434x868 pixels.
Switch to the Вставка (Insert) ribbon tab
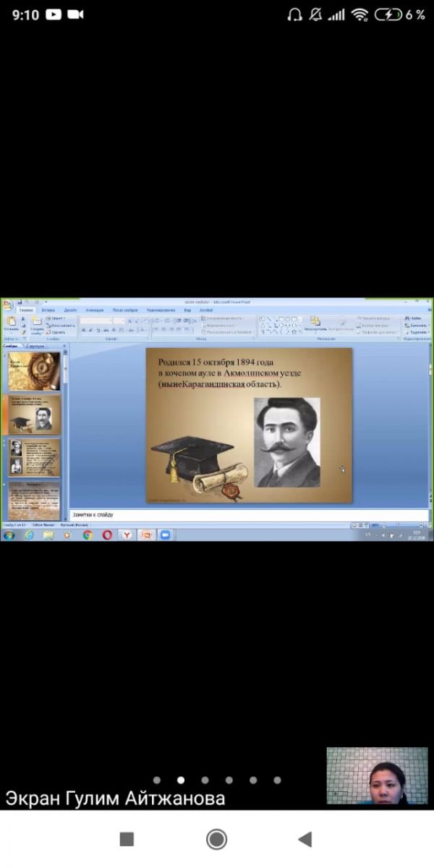click(x=48, y=310)
